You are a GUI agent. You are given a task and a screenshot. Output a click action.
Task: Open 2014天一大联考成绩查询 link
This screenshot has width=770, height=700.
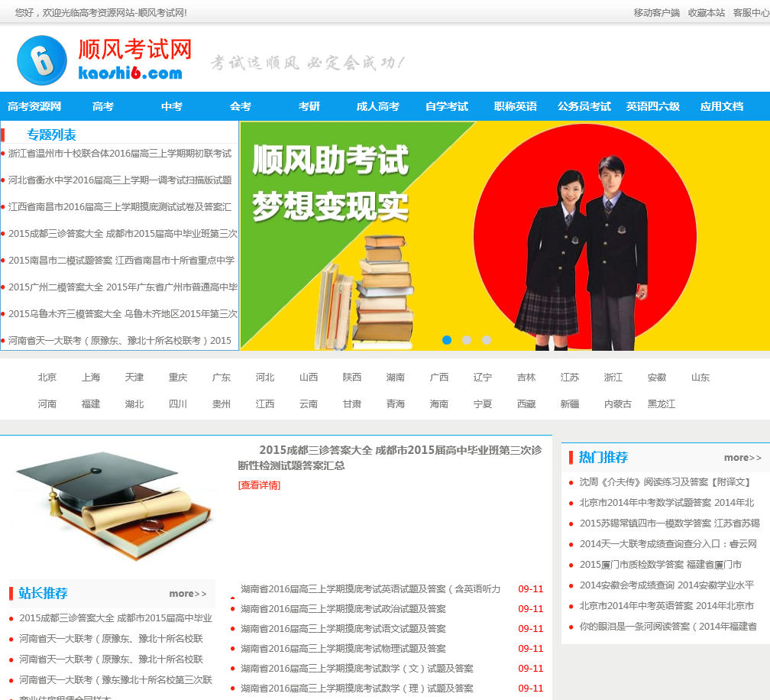668,544
